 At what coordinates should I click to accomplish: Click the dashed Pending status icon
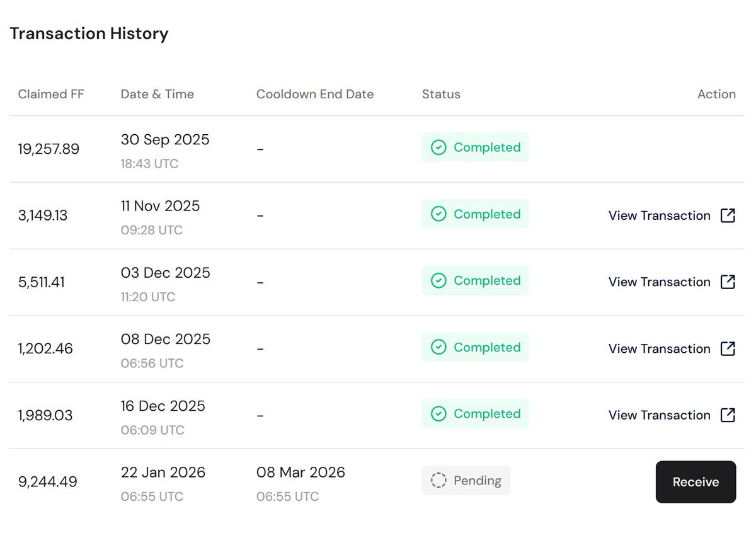(438, 481)
